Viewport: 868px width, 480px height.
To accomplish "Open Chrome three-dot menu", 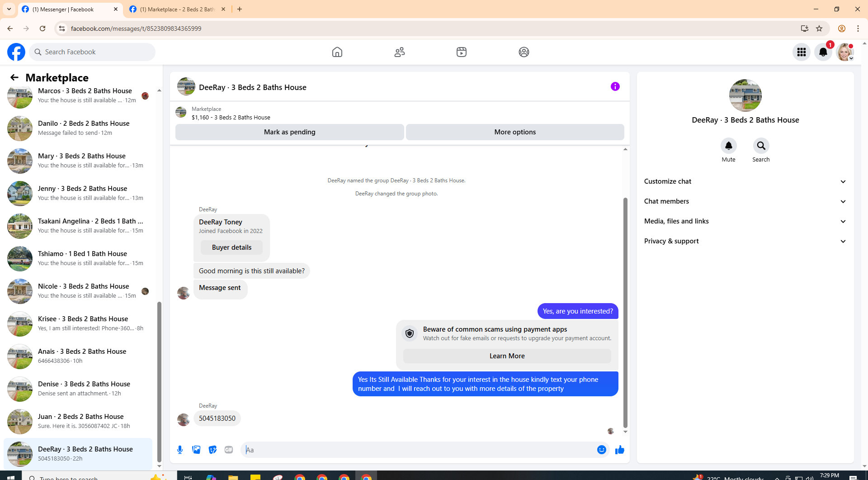I will tap(858, 29).
